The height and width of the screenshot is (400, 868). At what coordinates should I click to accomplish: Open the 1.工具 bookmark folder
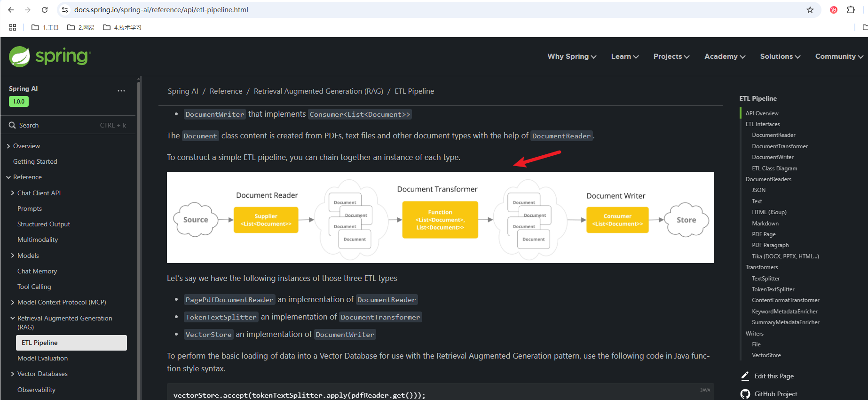(x=45, y=27)
